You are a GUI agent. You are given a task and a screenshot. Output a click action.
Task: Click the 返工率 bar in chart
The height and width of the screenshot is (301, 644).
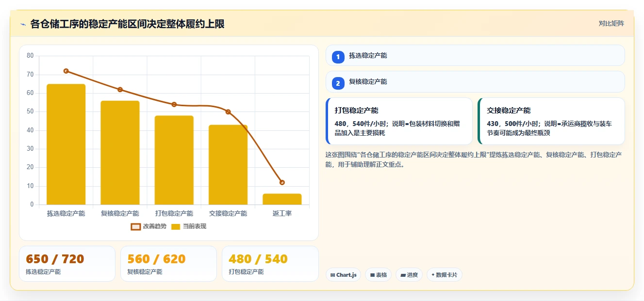(x=282, y=199)
